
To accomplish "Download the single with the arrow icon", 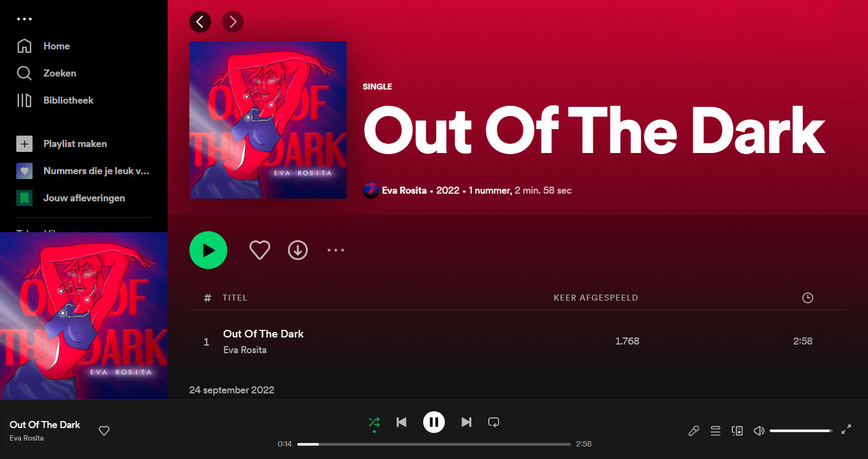I will 298,250.
